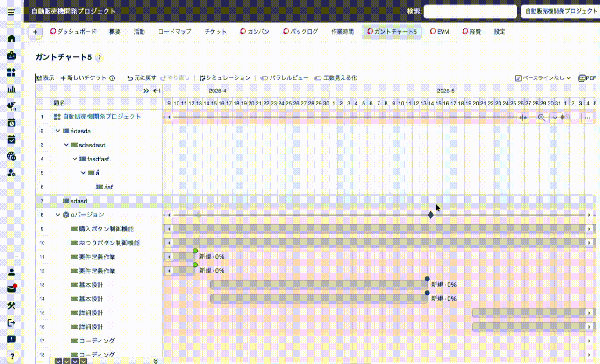Export the chart using the PDF icon
The image size is (600, 364).
587,78
